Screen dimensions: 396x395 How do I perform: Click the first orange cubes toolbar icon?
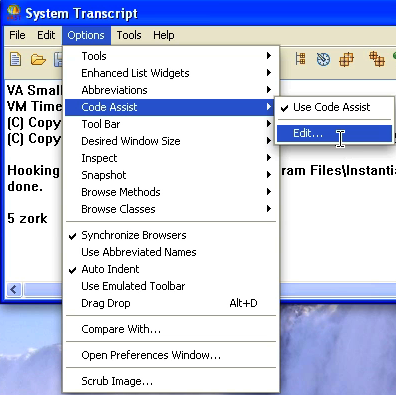346,60
